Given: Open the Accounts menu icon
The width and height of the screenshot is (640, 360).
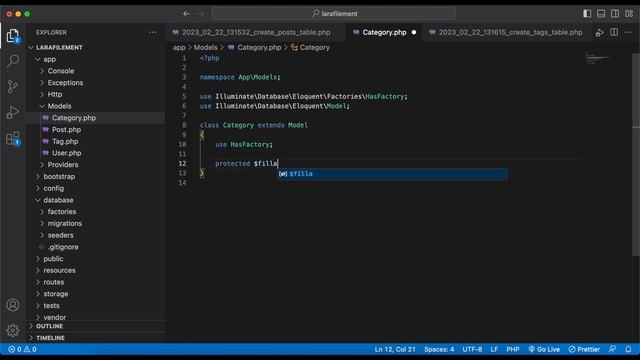Looking at the screenshot, I should point(13,305).
